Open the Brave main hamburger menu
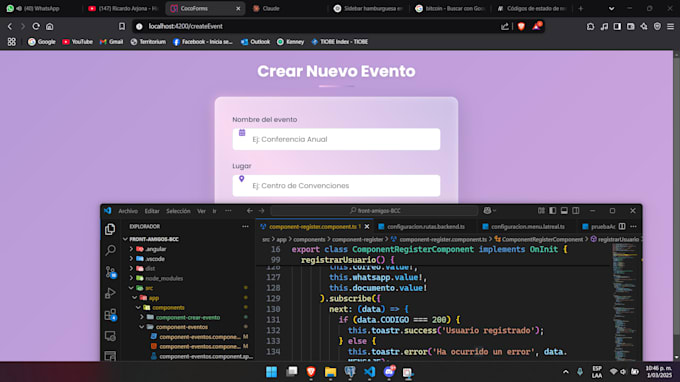The height and width of the screenshot is (382, 680). [670, 26]
